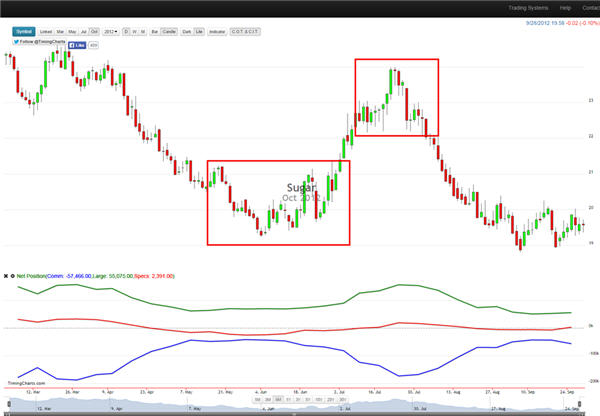Screen dimensions: 600x416
Task: Click Follow @TimingCharts Twitter button
Action: pyautogui.click(x=39, y=44)
